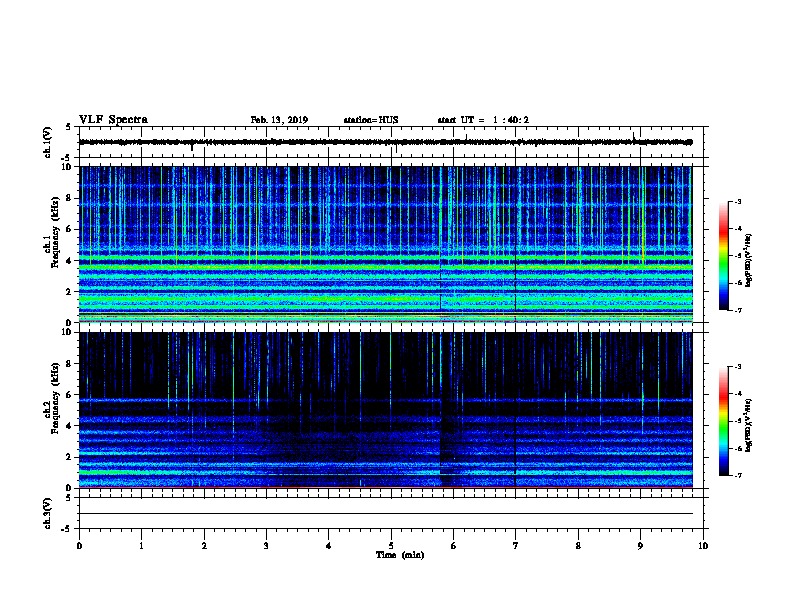Click the ch.2 frequency tick '4'
Viewport: 792px width, 612px height.
point(69,426)
